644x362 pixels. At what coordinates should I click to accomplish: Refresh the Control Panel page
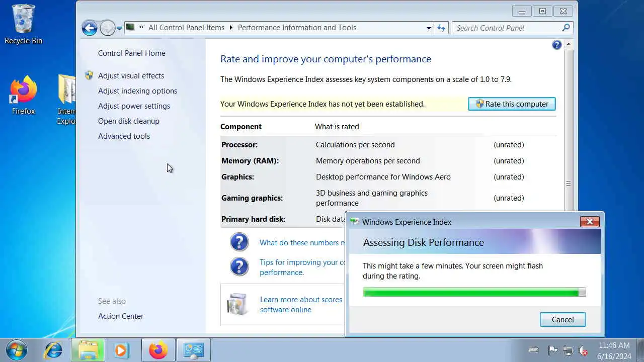click(x=441, y=28)
